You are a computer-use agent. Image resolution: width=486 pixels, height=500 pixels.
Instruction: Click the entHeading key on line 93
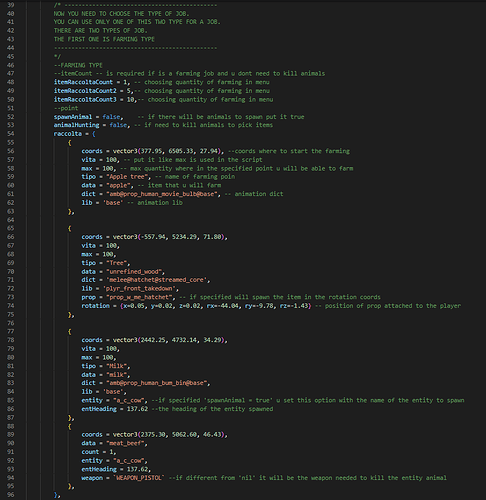click(x=99, y=469)
